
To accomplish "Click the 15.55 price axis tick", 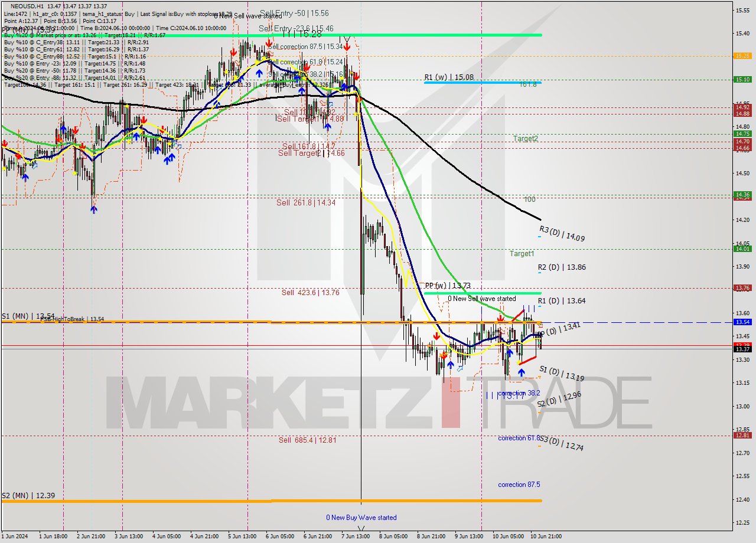I will (742, 10).
